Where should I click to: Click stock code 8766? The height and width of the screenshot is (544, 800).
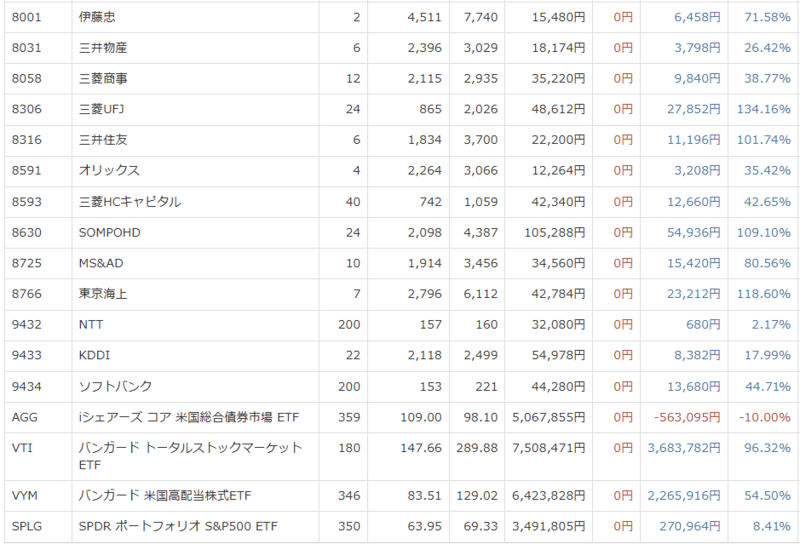click(27, 294)
